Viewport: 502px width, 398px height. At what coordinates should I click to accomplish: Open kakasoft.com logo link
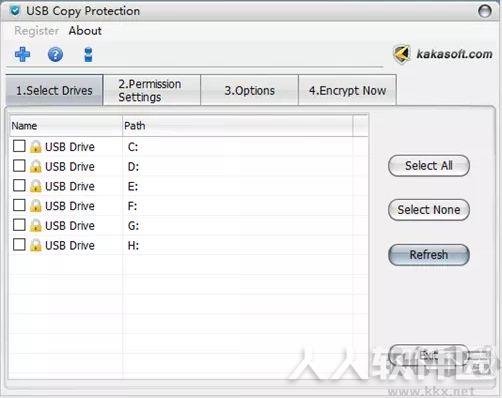443,54
